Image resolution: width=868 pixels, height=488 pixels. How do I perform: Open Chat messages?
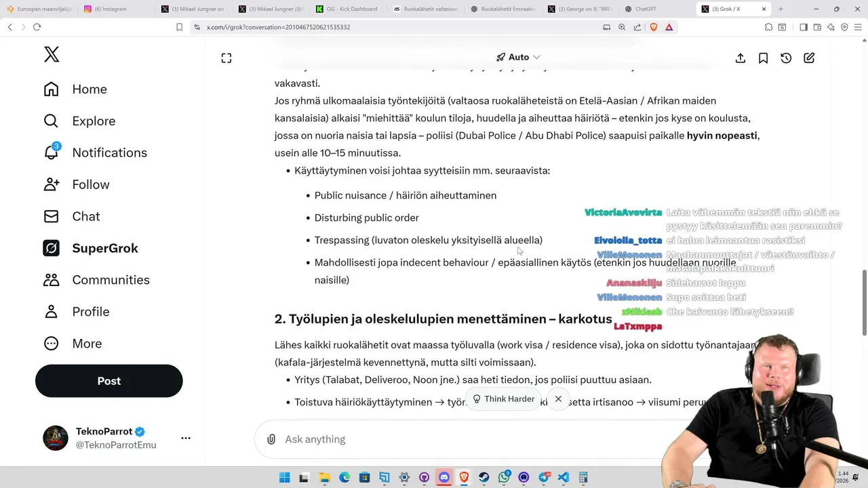pos(71,217)
